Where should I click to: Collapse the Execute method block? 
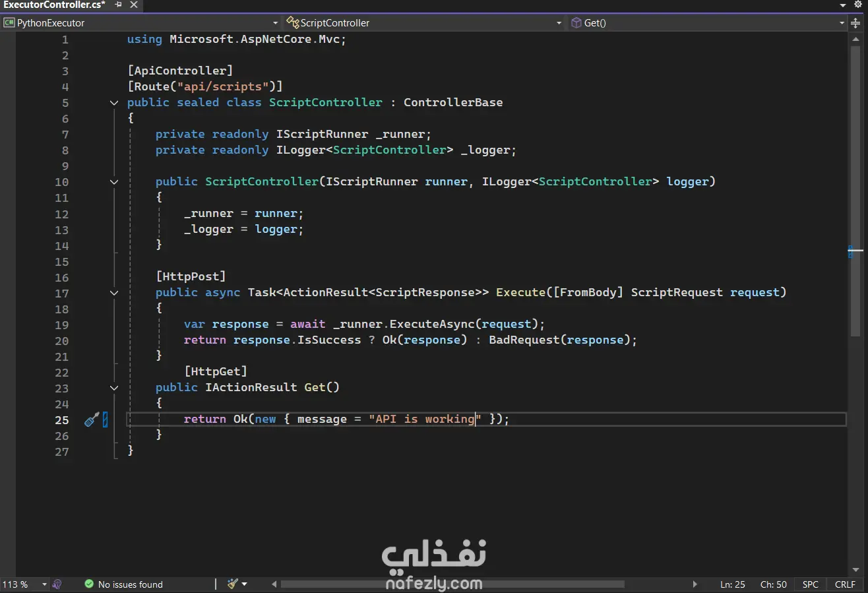pyautogui.click(x=114, y=293)
